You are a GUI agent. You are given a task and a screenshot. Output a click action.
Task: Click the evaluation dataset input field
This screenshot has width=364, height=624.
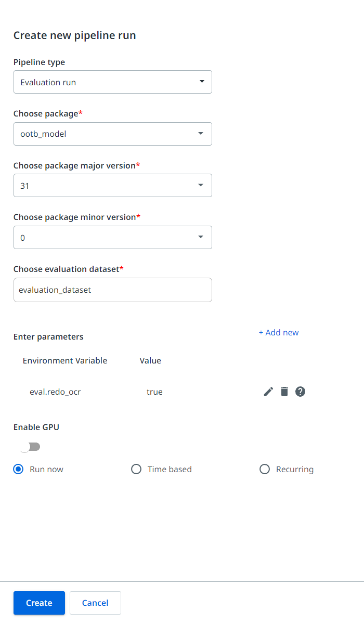pyautogui.click(x=112, y=290)
